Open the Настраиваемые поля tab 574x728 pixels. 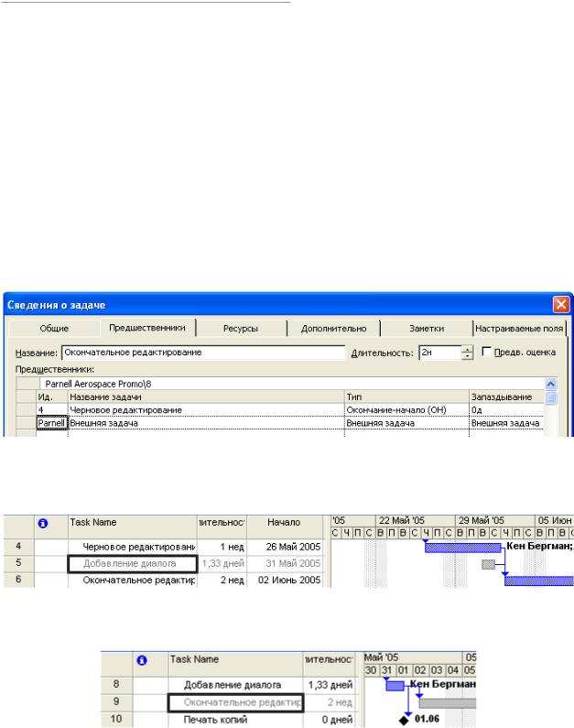click(519, 328)
